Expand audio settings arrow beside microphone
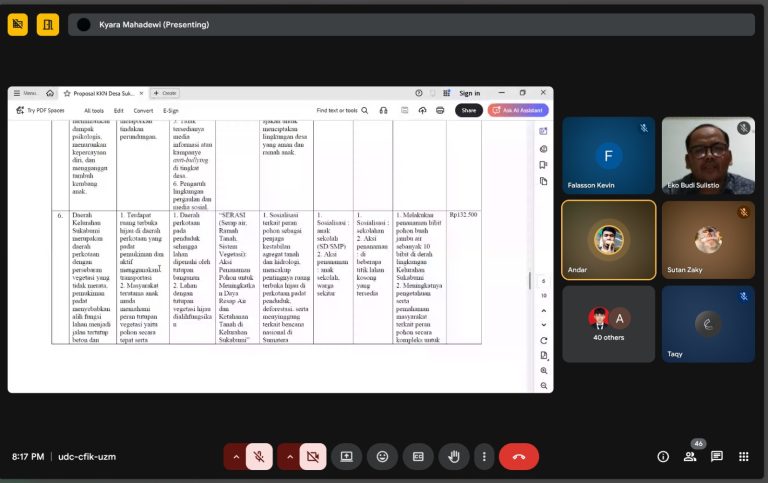Viewport: 768px width, 483px height. tap(236, 457)
